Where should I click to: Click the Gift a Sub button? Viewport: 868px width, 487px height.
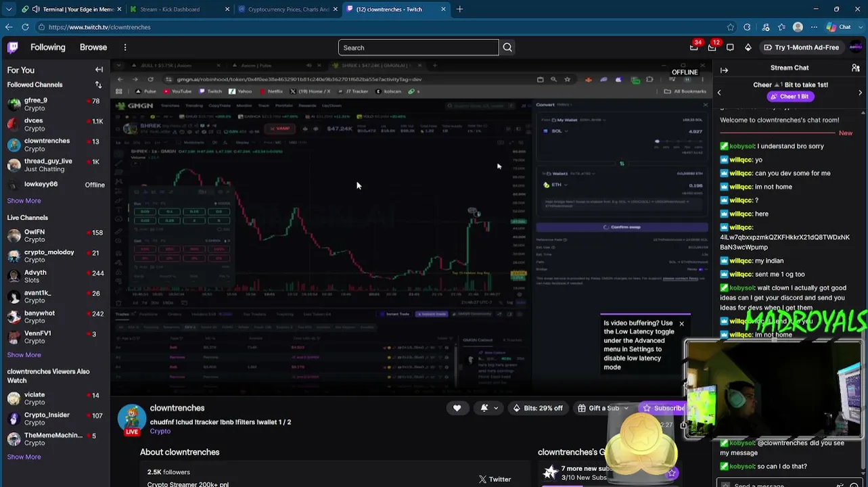[598, 408]
